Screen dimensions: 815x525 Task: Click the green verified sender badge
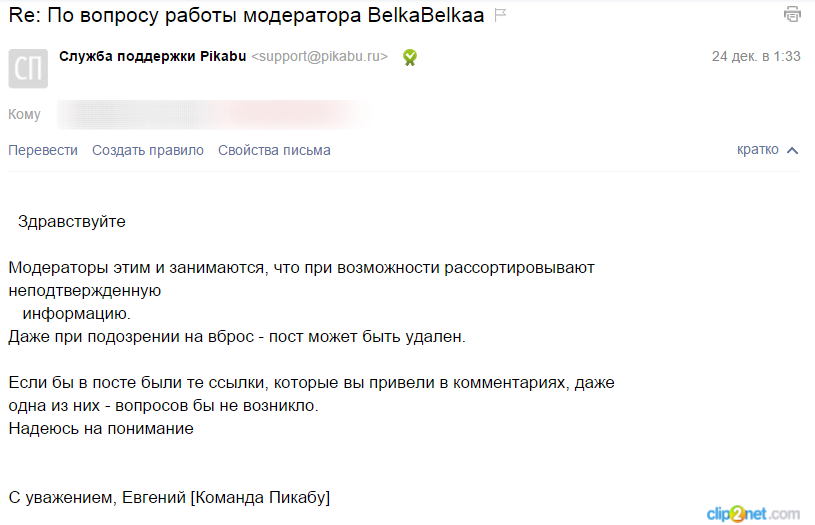click(409, 57)
